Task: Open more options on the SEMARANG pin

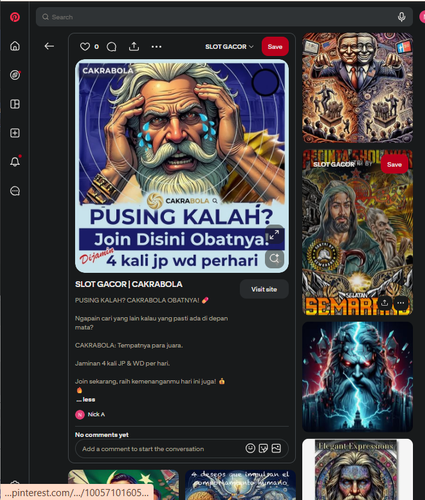Action: (401, 303)
